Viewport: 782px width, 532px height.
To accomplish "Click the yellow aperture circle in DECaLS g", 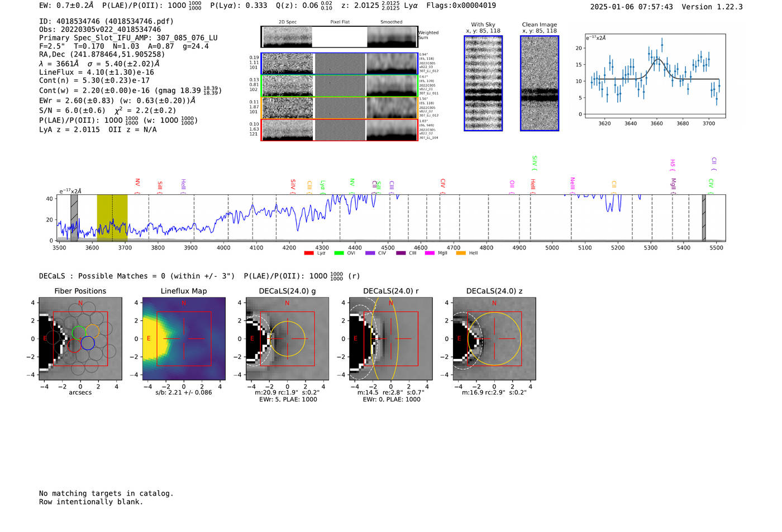I will [287, 339].
